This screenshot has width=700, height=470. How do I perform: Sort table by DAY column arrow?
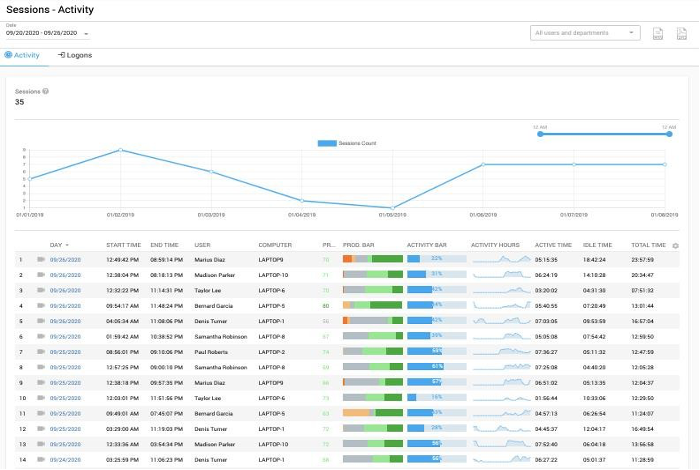pos(67,245)
